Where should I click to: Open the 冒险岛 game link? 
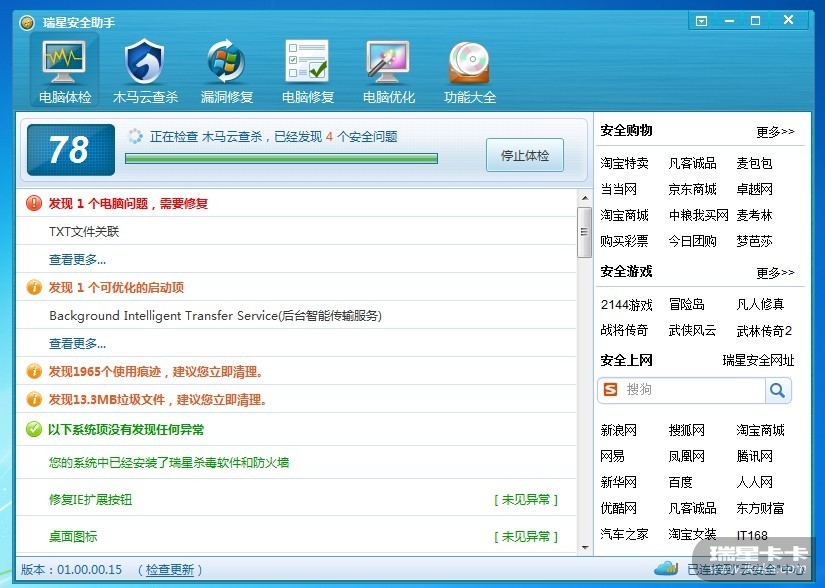[686, 304]
